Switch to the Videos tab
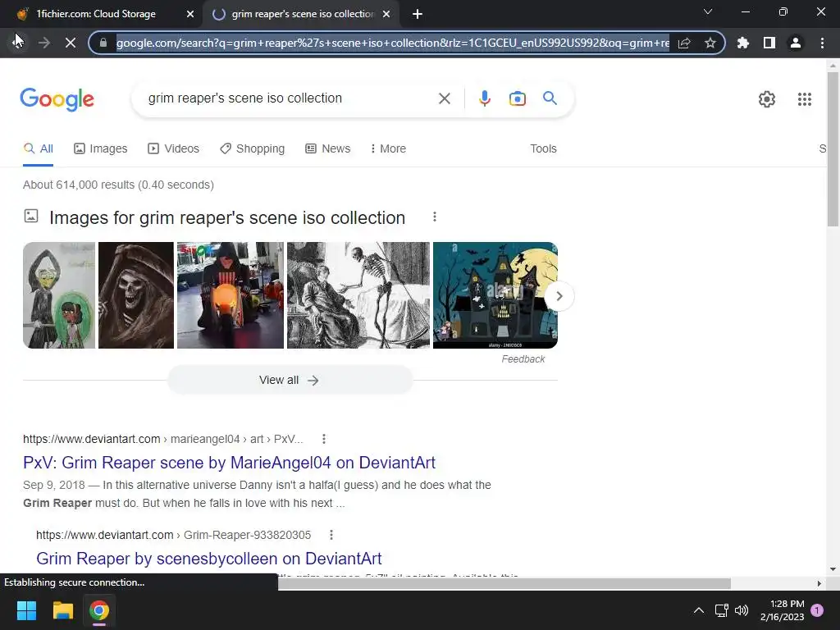 [174, 148]
